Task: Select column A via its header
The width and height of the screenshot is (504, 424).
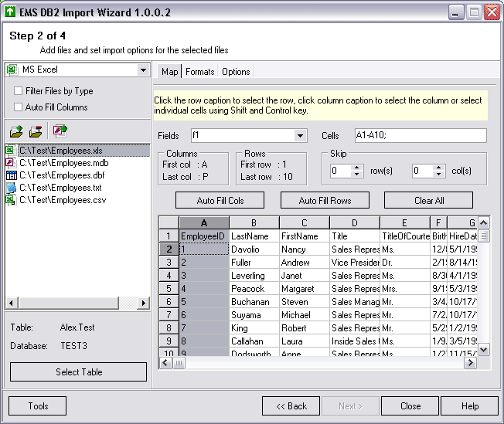Action: [204, 222]
